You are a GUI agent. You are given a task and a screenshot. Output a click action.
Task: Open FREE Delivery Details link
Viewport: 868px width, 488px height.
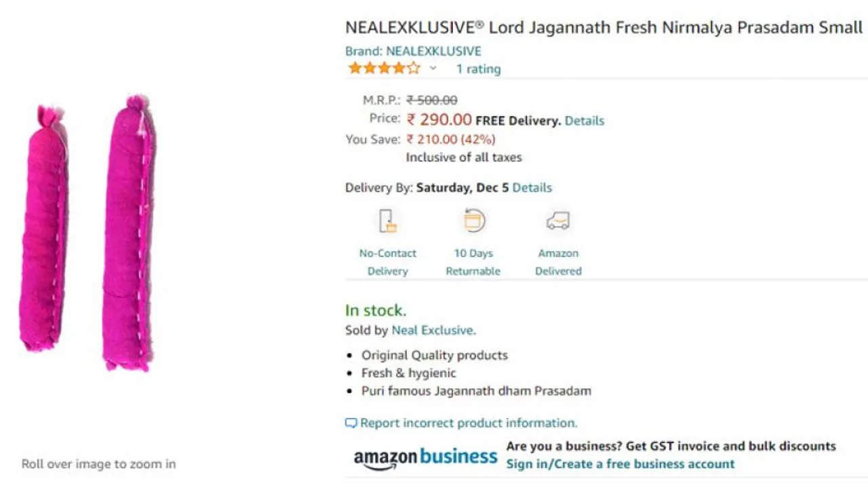coord(584,120)
